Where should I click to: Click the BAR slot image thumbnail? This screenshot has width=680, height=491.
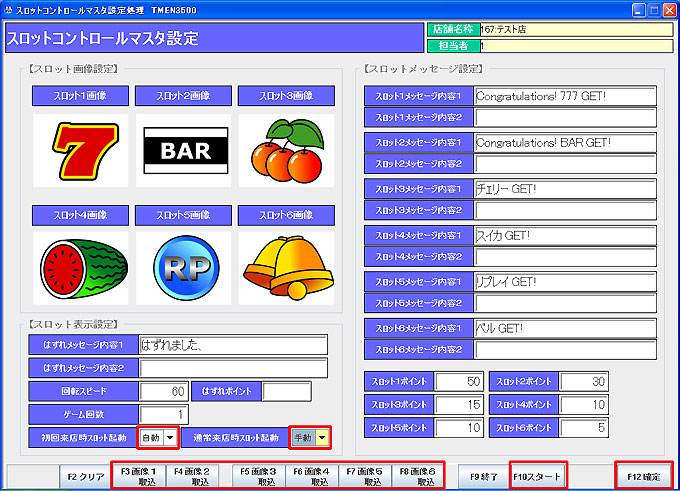(x=183, y=151)
